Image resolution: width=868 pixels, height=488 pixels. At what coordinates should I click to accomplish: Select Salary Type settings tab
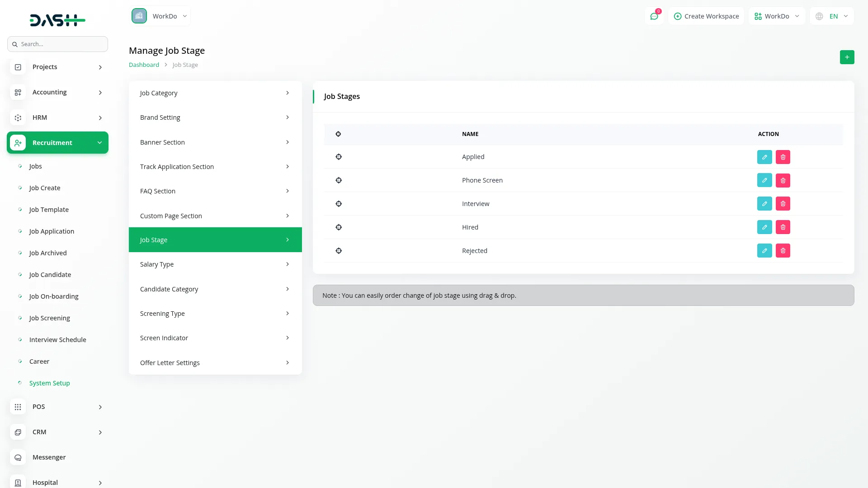point(215,264)
